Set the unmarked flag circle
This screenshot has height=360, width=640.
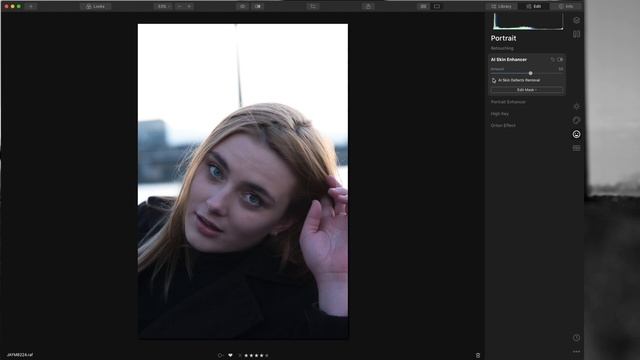tap(220, 356)
